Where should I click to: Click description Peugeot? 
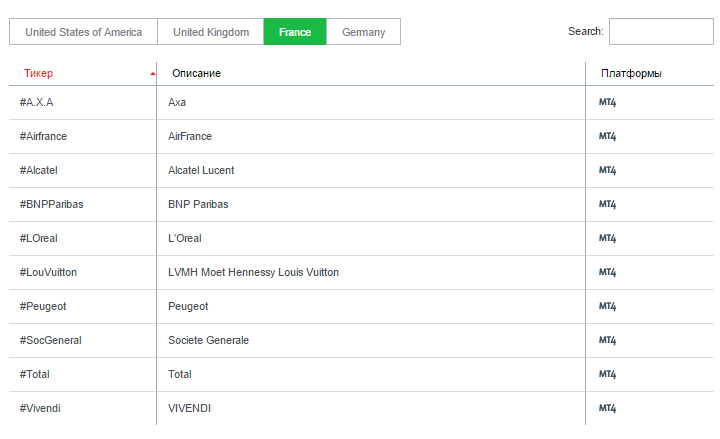(x=188, y=306)
